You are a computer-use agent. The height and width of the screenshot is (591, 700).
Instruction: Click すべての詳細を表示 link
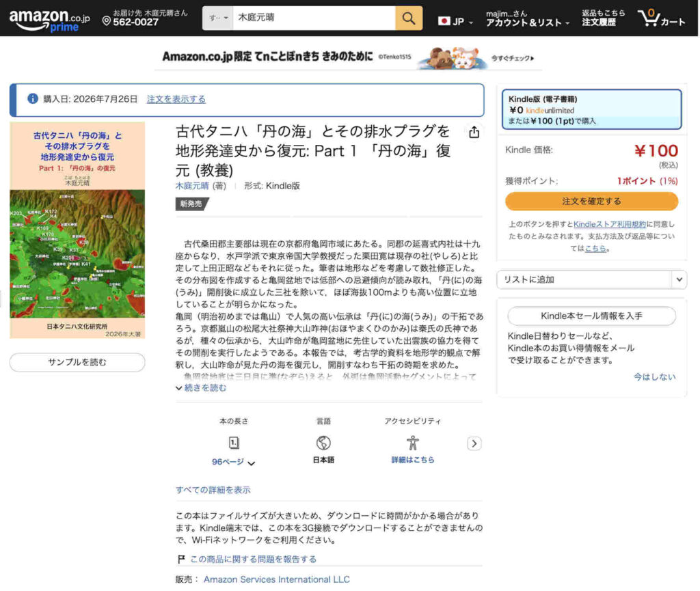[x=213, y=490]
